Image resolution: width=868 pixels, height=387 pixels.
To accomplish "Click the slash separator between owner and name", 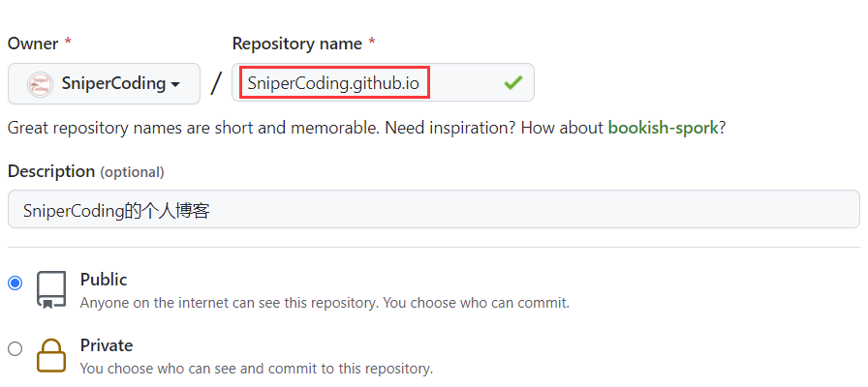I will pyautogui.click(x=216, y=83).
